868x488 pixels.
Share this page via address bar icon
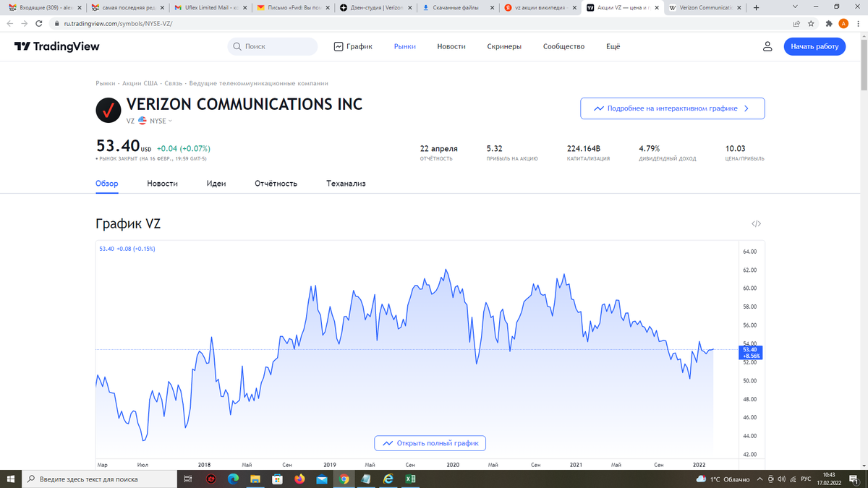pos(796,24)
